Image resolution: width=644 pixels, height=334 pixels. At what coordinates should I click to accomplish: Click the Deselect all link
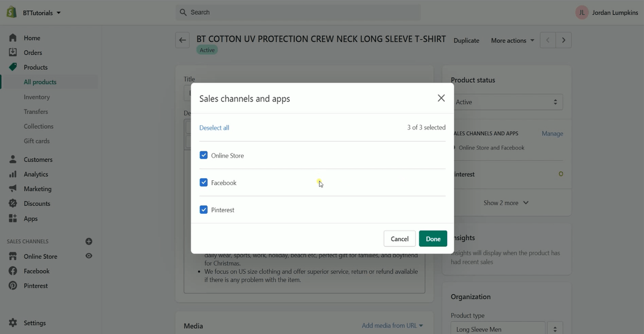pos(214,128)
